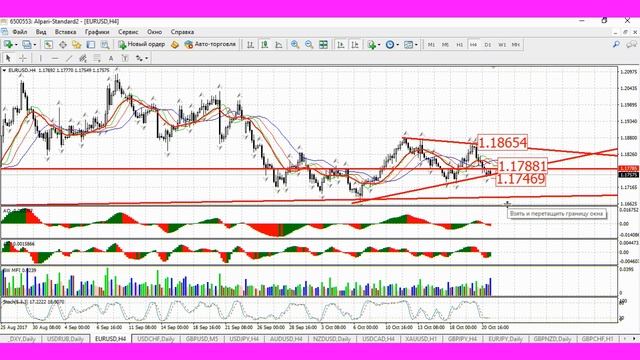Image resolution: width=640 pixels, height=360 pixels.
Task: Select the Fibonacci retracement tool
Action: coord(97,58)
